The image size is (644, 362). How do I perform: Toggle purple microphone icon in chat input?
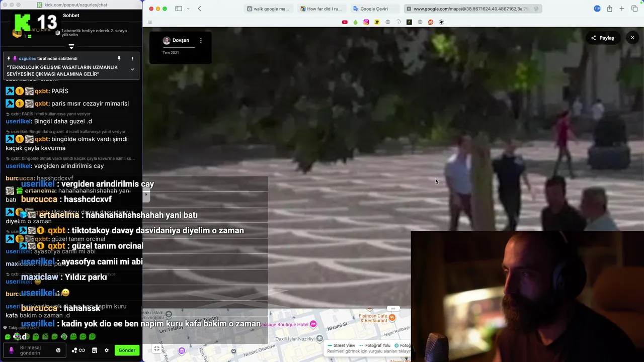[x=11, y=350]
